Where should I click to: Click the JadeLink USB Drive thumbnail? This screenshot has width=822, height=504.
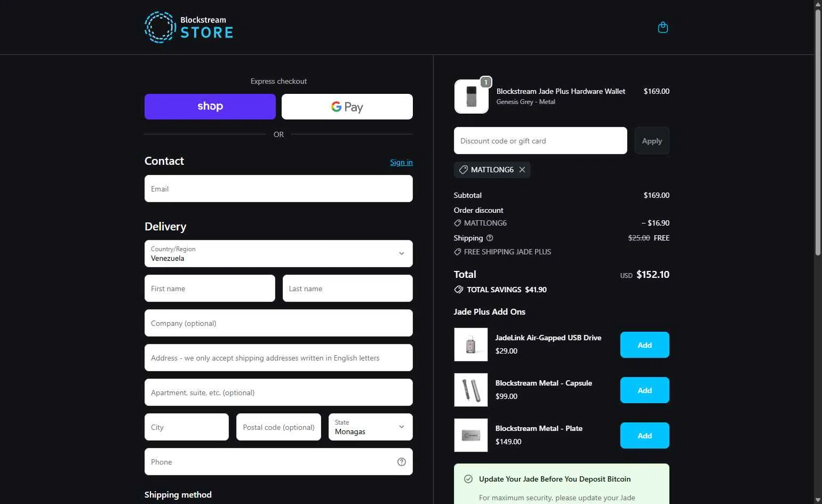coord(471,345)
